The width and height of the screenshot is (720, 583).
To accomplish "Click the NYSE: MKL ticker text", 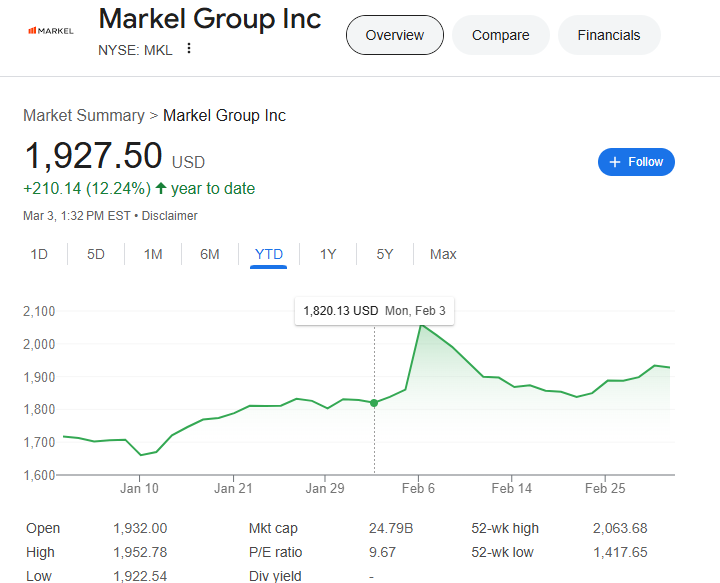I will [135, 50].
